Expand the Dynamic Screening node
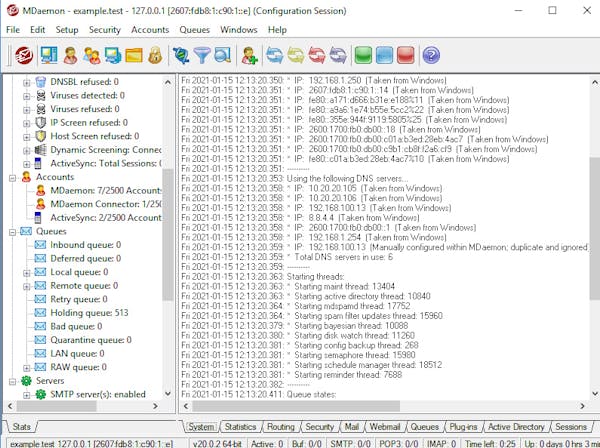Viewport: 600px width, 448px height. (x=26, y=150)
